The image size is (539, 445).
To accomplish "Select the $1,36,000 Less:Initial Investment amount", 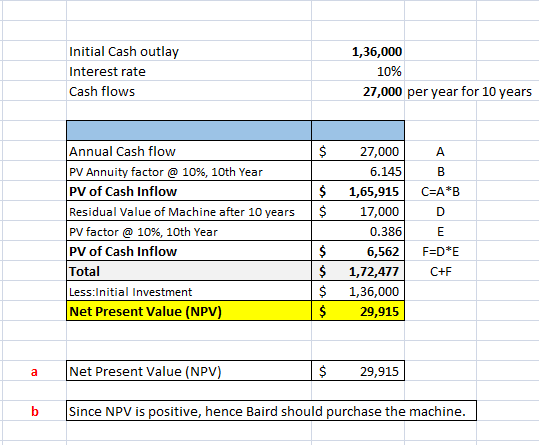I will [358, 291].
